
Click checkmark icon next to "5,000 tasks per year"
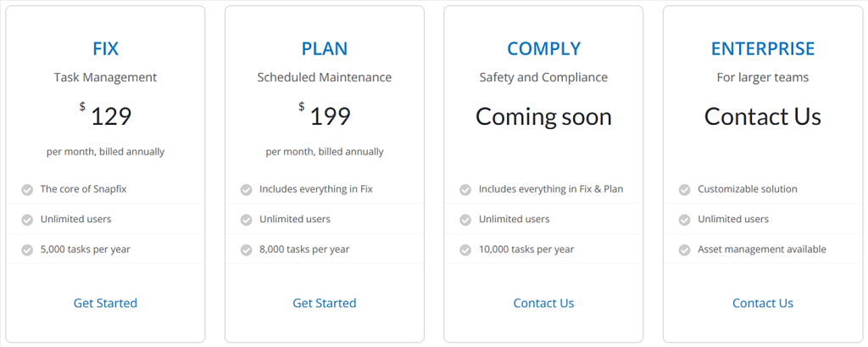27,249
